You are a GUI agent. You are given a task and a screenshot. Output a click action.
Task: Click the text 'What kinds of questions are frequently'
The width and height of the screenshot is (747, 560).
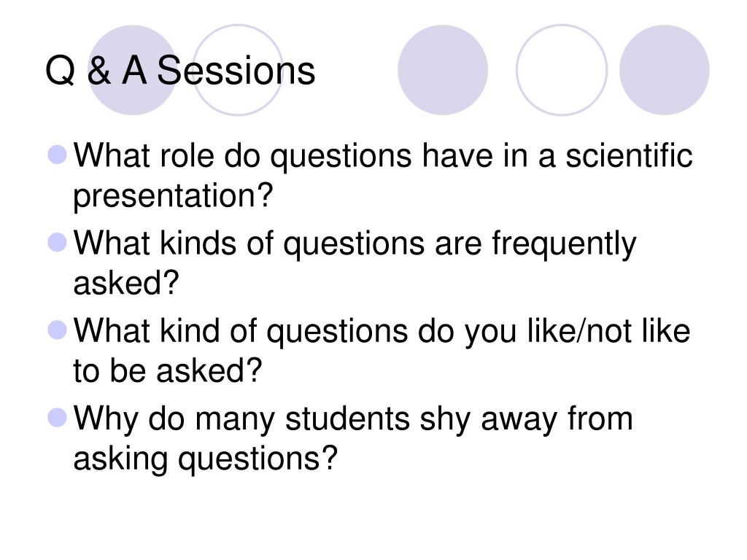(355, 244)
